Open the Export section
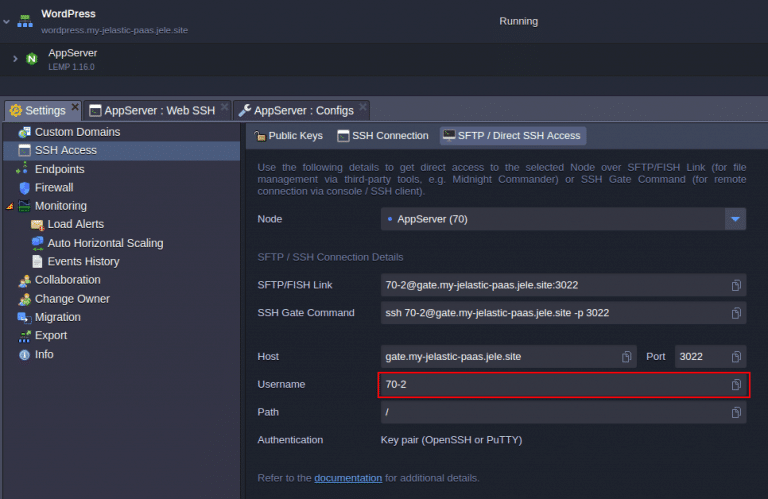 [x=121, y=335]
